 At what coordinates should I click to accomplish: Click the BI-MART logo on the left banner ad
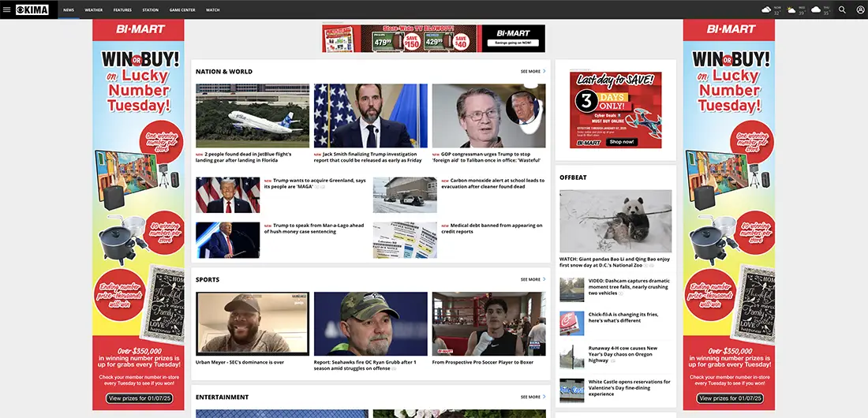(x=140, y=29)
